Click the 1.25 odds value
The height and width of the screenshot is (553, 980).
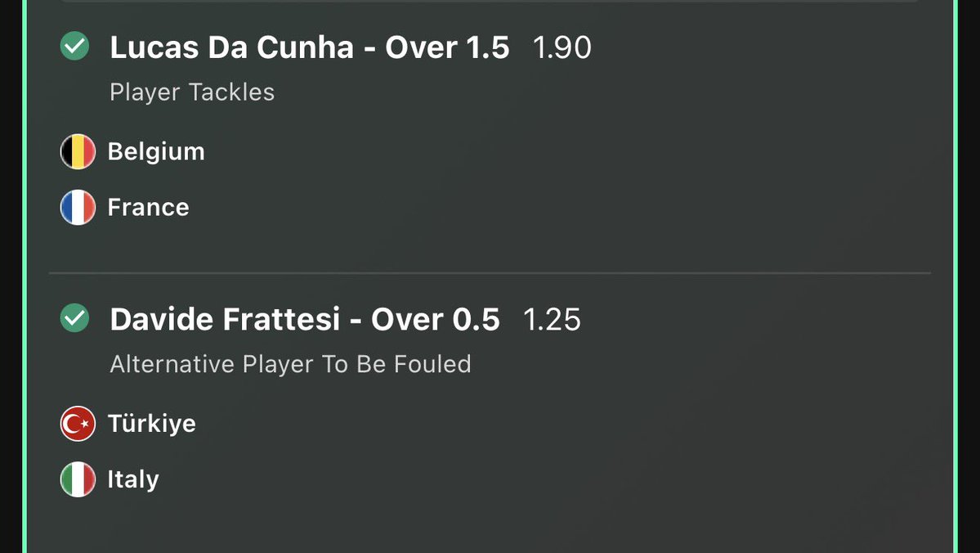pyautogui.click(x=552, y=320)
